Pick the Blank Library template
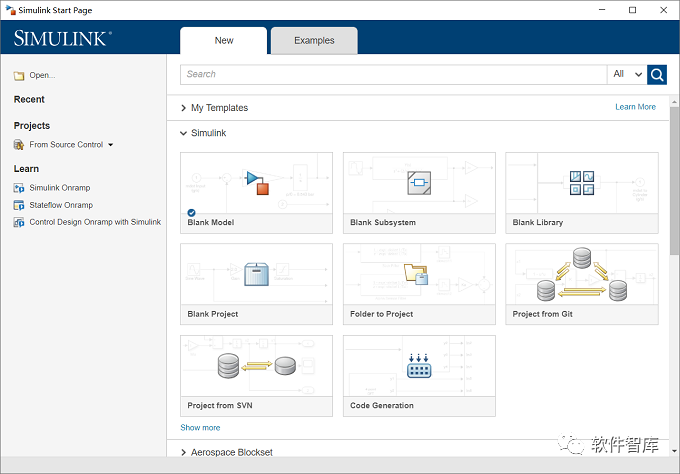 click(x=581, y=183)
